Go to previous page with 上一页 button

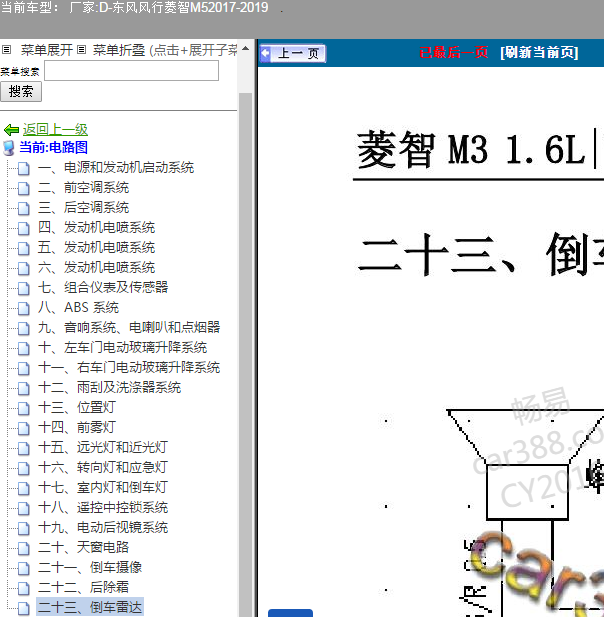tap(293, 53)
